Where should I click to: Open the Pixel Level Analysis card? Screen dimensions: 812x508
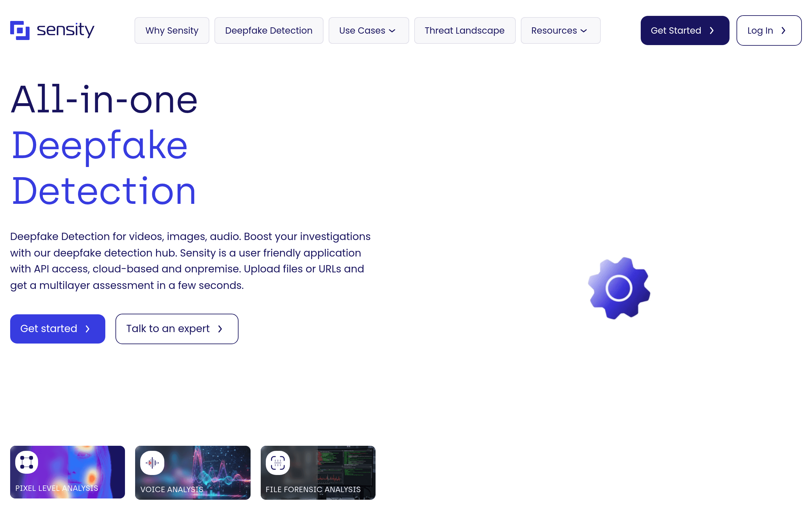(68, 472)
